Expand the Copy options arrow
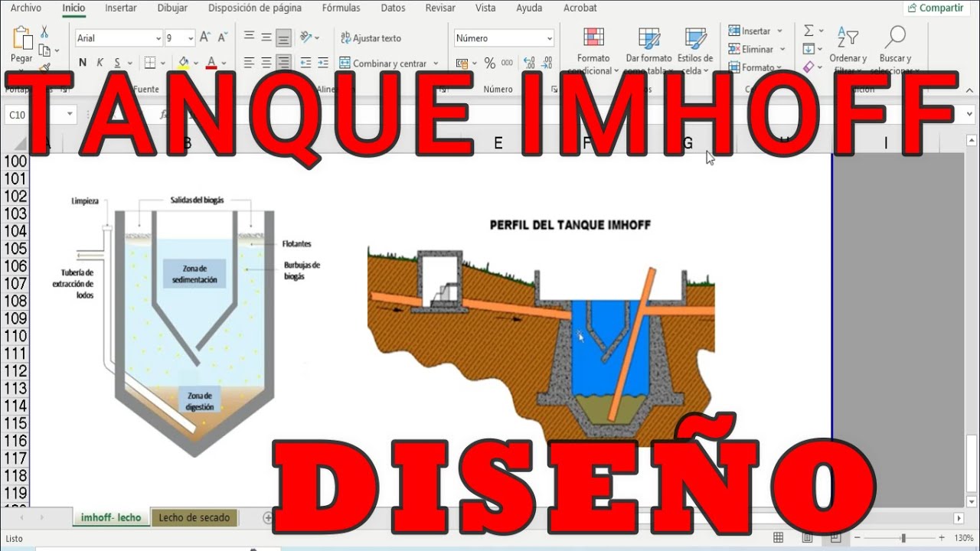The image size is (980, 551). click(x=56, y=51)
